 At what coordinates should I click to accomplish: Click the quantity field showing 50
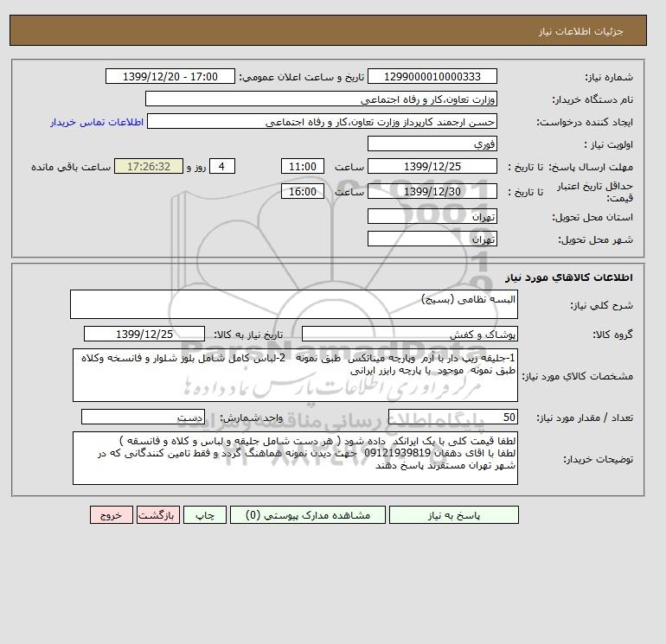[453, 417]
